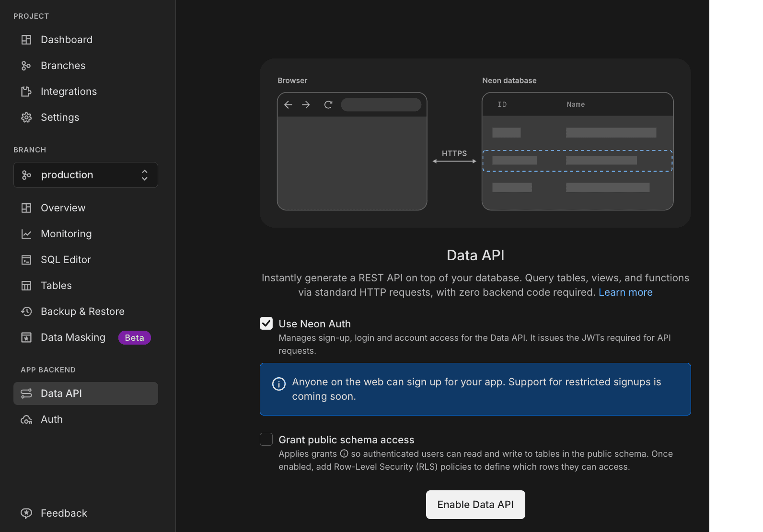This screenshot has width=763, height=532.
Task: Click the up-down chevrons on branch selector
Action: point(144,175)
